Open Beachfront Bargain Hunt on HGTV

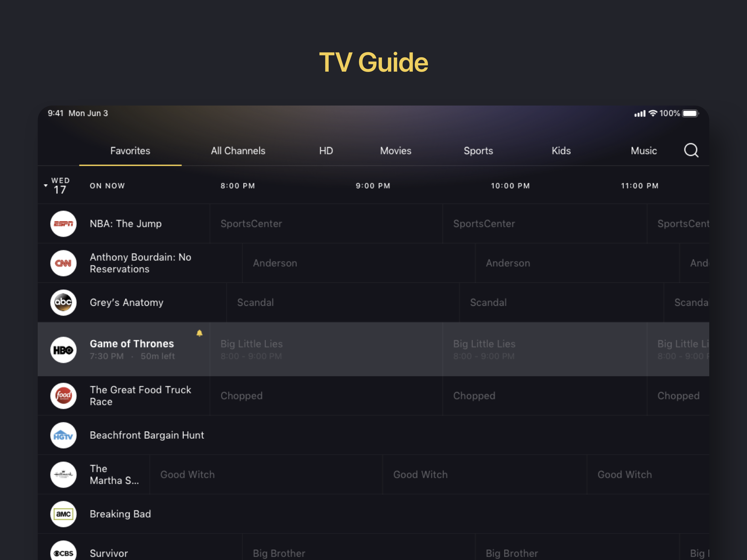point(373,435)
